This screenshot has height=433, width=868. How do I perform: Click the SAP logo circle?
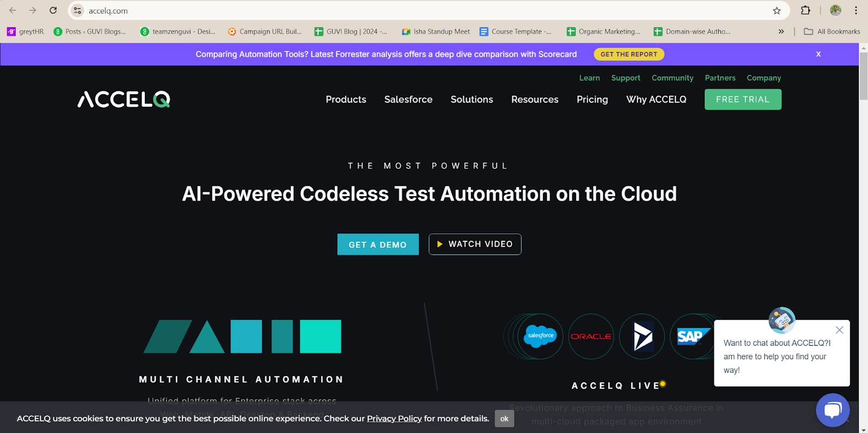pyautogui.click(x=692, y=337)
